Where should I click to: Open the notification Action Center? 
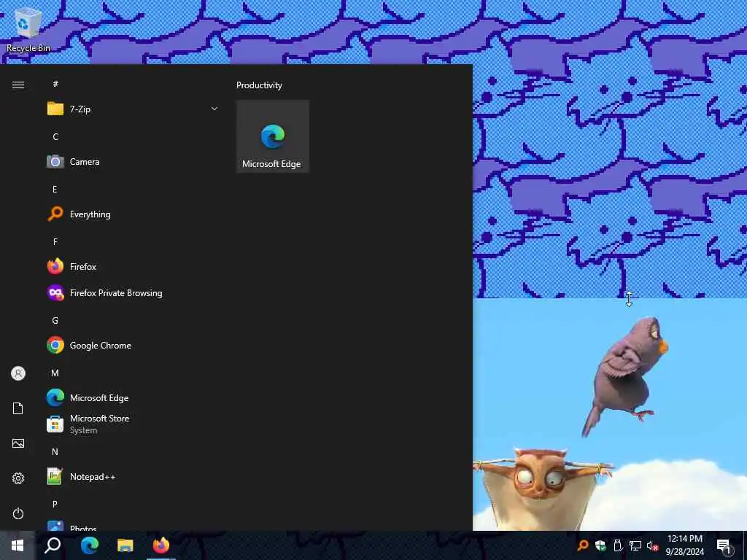tap(724, 545)
